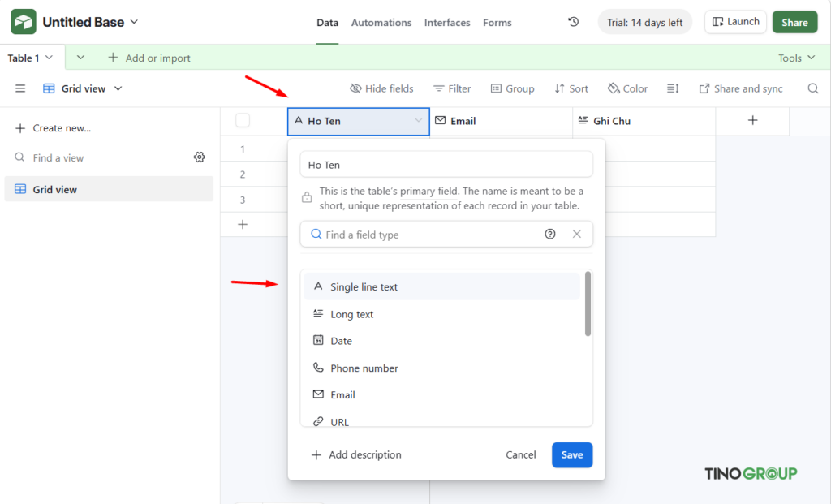
Task: Click the search icon in the view toolbar
Action: point(812,88)
